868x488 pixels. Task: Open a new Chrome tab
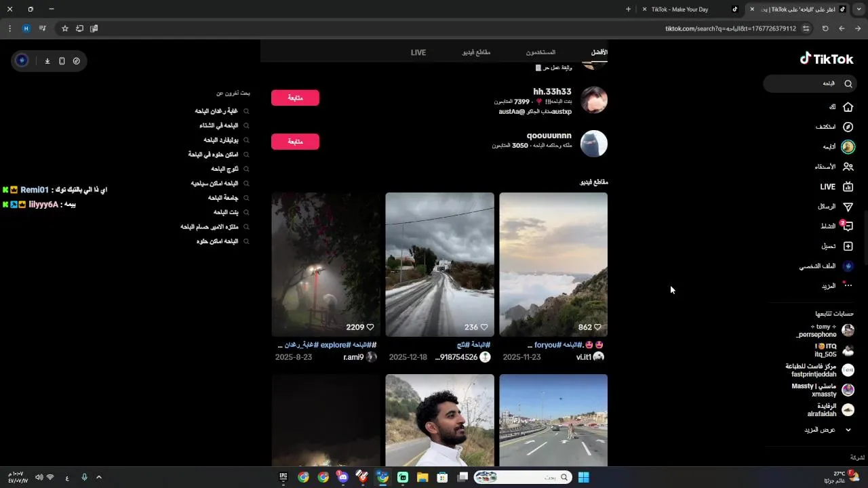point(628,9)
